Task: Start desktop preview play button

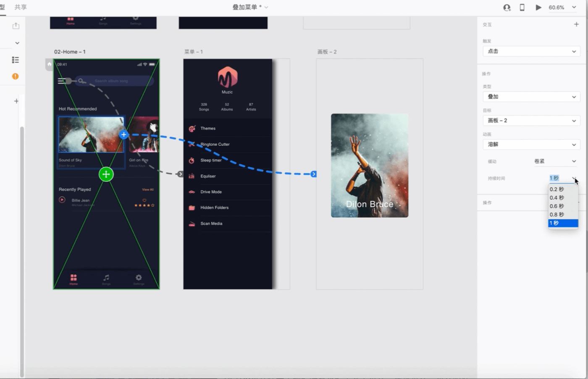Action: point(538,8)
